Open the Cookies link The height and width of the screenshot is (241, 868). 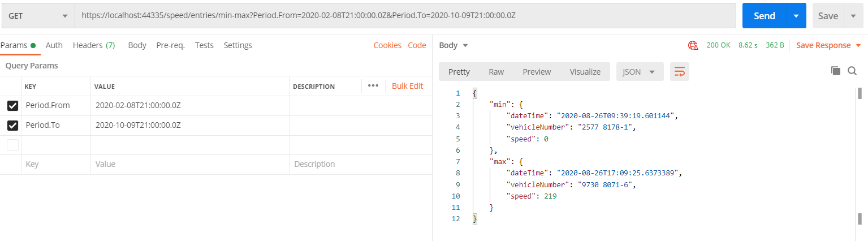pos(387,45)
